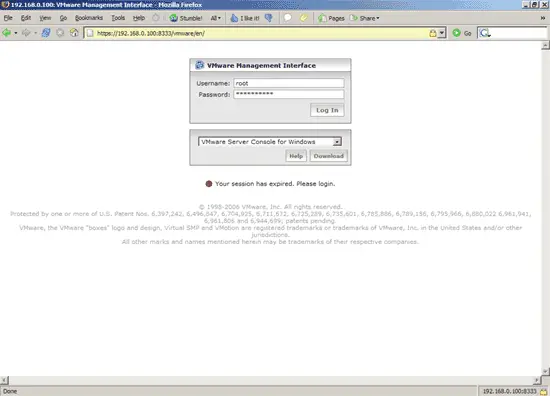Image resolution: width=550 pixels, height=396 pixels.
Task: Open the address bar URL history dropdown
Action: (442, 33)
